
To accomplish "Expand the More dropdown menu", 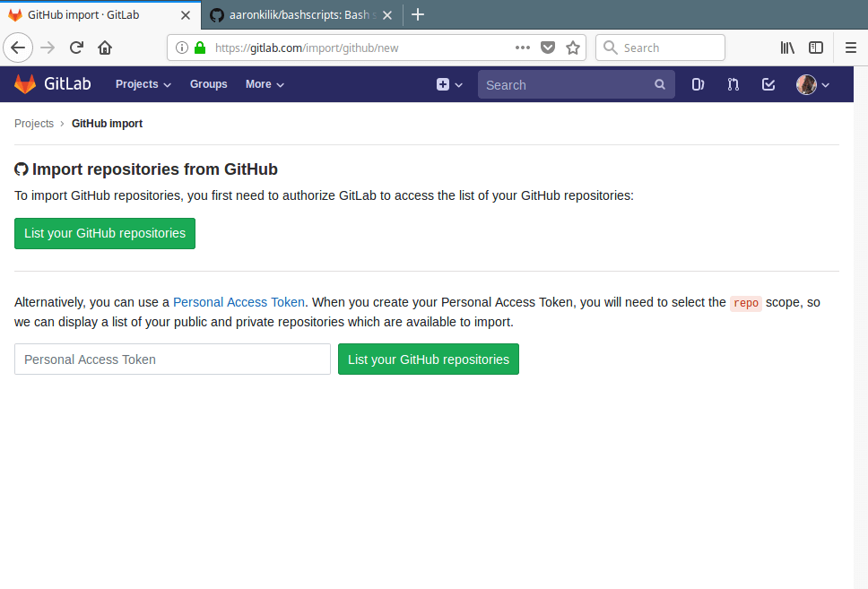I will (265, 84).
